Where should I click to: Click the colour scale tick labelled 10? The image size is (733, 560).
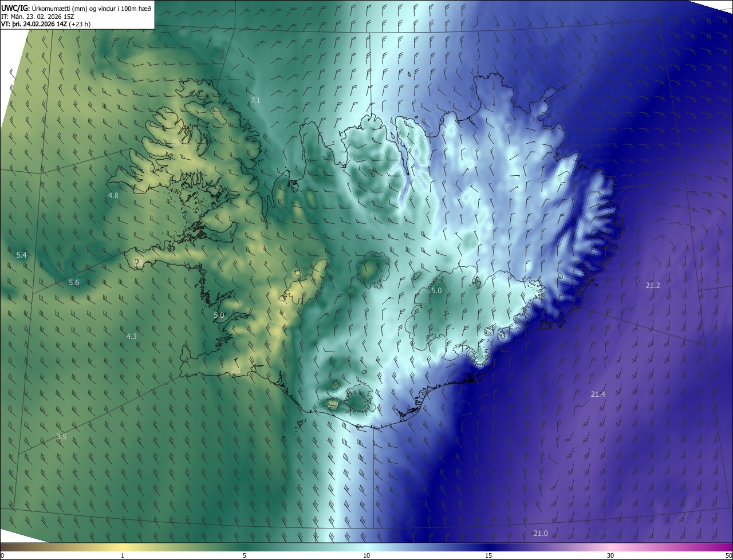coord(366,555)
